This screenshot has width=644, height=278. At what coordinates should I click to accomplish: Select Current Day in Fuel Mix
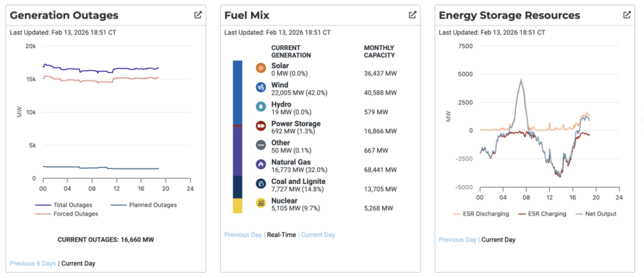(317, 235)
